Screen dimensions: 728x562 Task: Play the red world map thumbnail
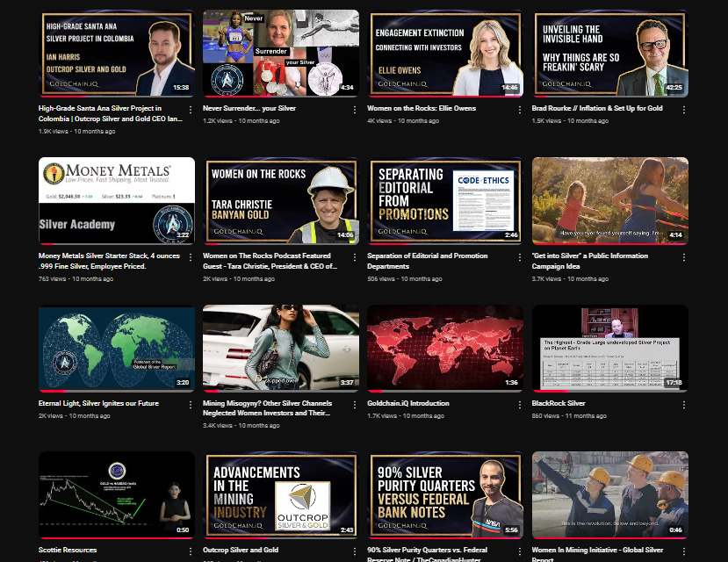(x=445, y=349)
